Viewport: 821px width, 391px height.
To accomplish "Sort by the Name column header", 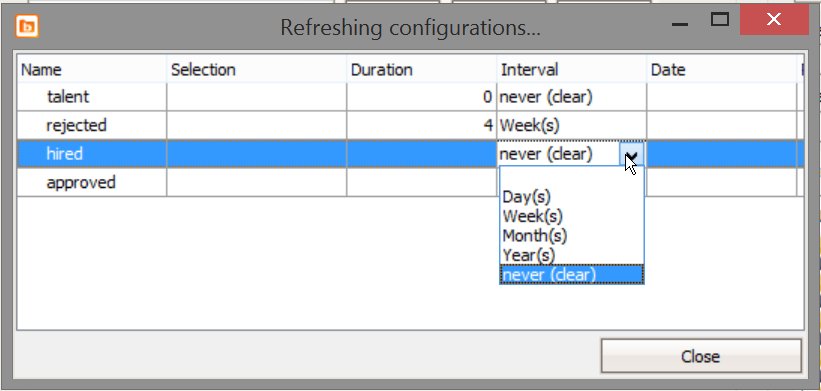I will point(92,70).
